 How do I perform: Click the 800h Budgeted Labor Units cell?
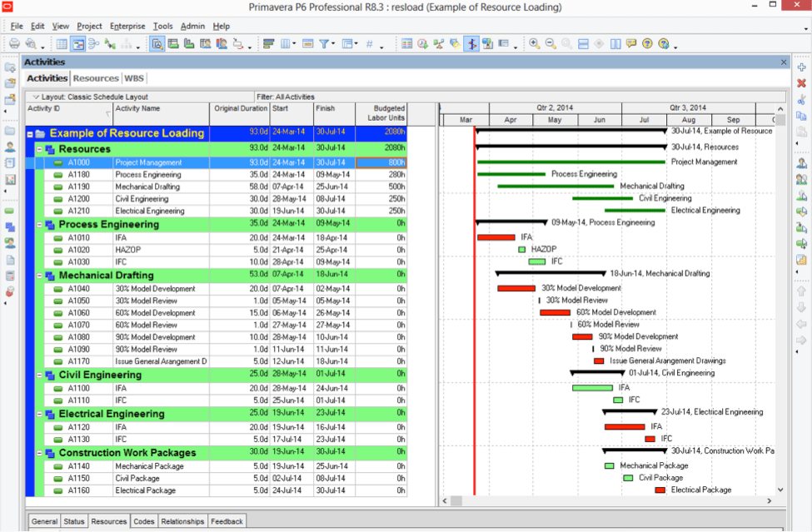381,162
